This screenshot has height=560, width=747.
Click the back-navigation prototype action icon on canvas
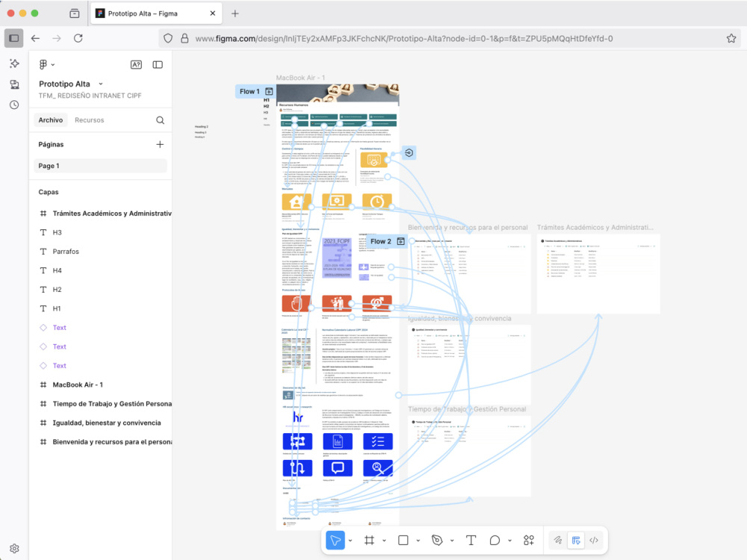tap(409, 153)
